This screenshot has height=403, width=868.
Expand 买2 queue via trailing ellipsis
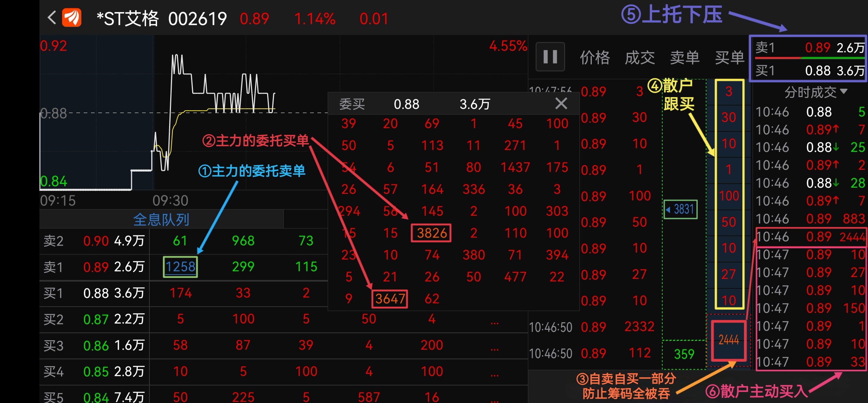tap(495, 323)
